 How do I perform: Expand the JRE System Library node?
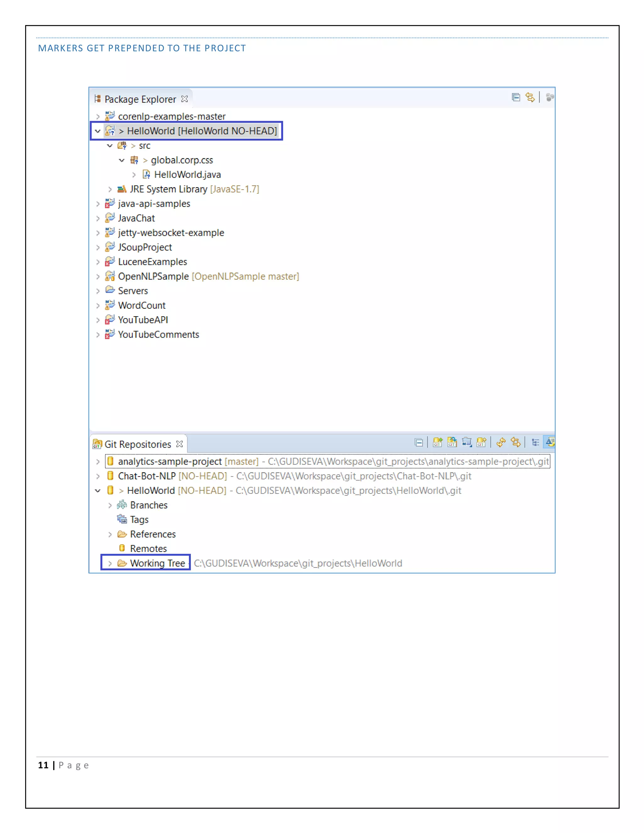(x=110, y=189)
